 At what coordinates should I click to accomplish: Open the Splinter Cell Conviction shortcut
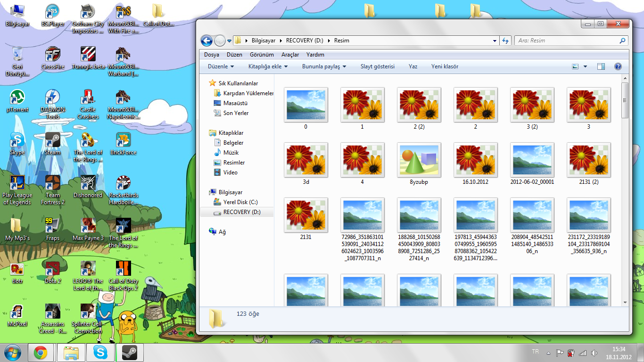click(x=88, y=319)
